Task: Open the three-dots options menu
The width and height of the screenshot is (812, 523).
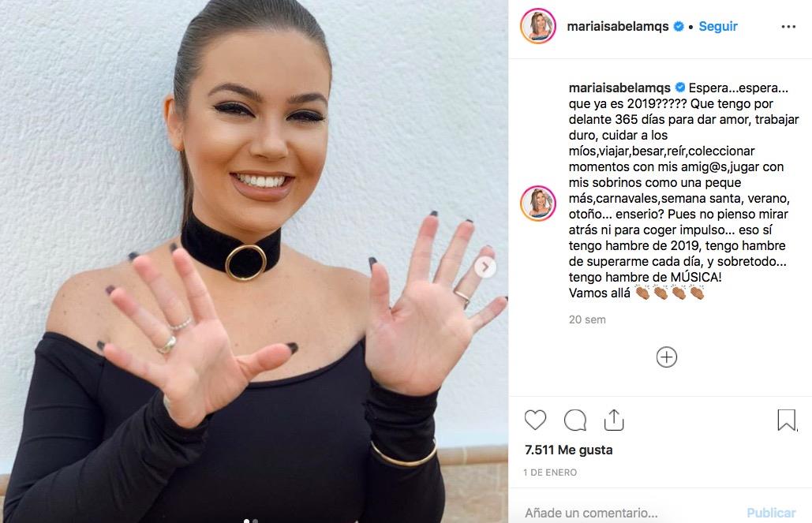Action: point(788,26)
